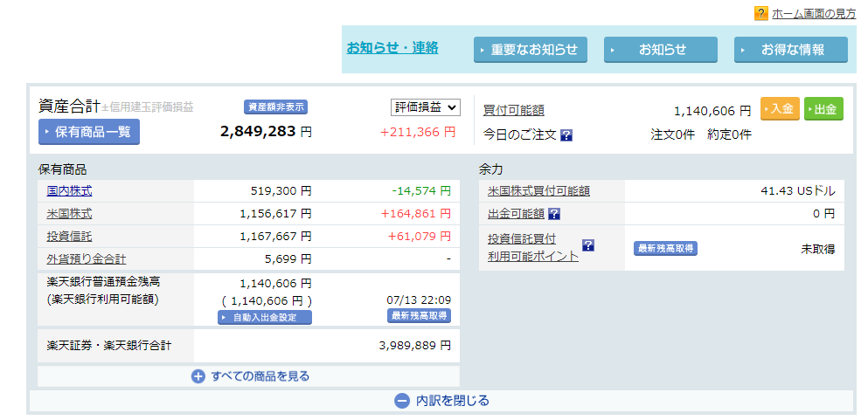Open the 保有商品一覧 button
The width and height of the screenshot is (868, 420).
89,132
